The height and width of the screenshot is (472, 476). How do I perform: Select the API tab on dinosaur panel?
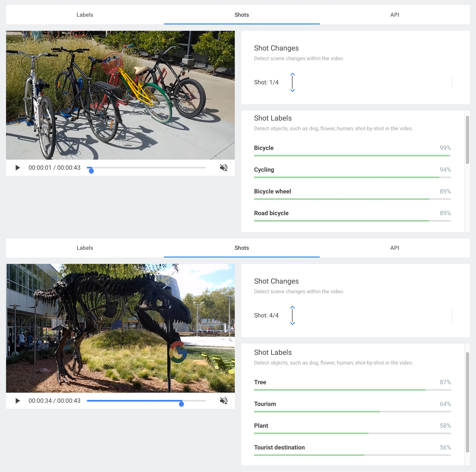click(x=393, y=248)
